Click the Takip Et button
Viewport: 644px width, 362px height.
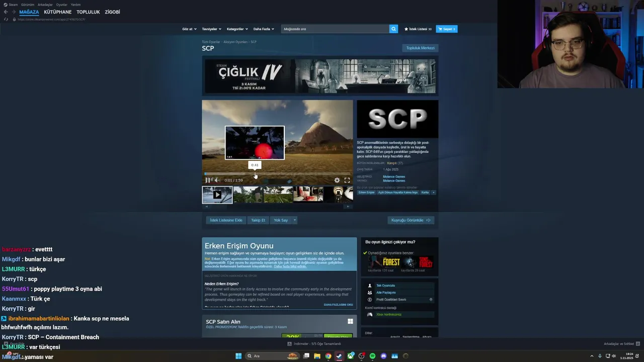coord(258,220)
